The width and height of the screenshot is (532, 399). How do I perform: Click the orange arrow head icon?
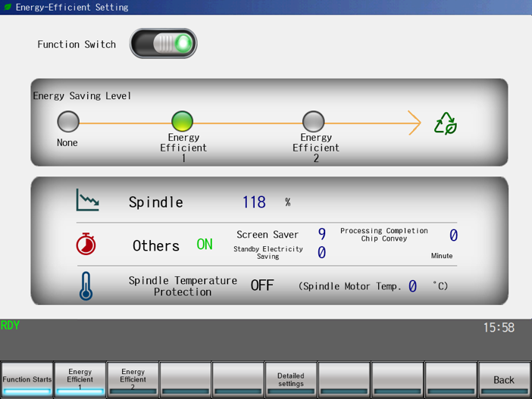pyautogui.click(x=415, y=123)
